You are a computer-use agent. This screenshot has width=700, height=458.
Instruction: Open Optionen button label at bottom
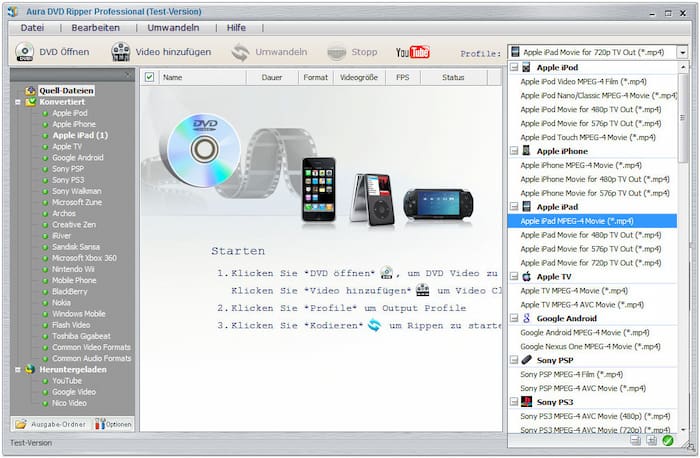pyautogui.click(x=119, y=424)
